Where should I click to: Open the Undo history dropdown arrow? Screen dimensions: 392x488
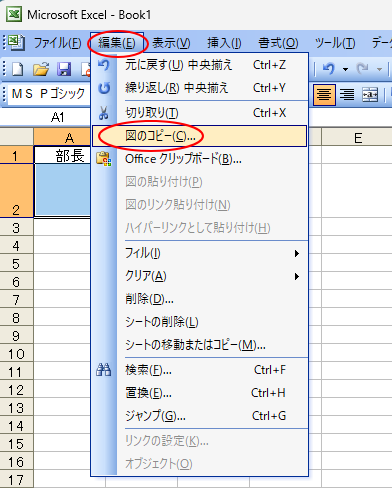point(345,69)
